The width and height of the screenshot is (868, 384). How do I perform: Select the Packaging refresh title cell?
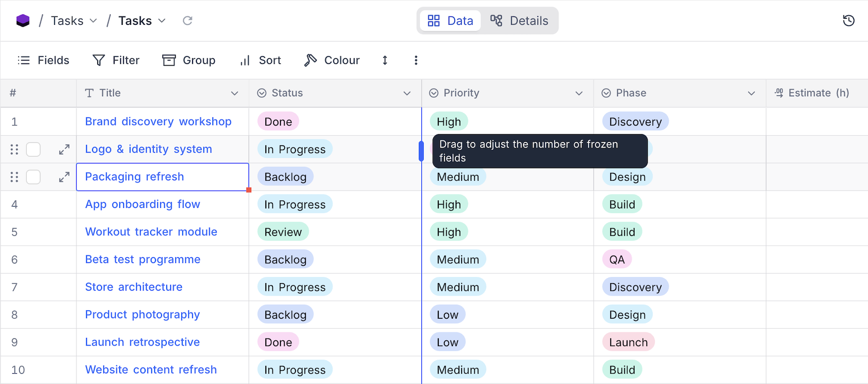(163, 177)
